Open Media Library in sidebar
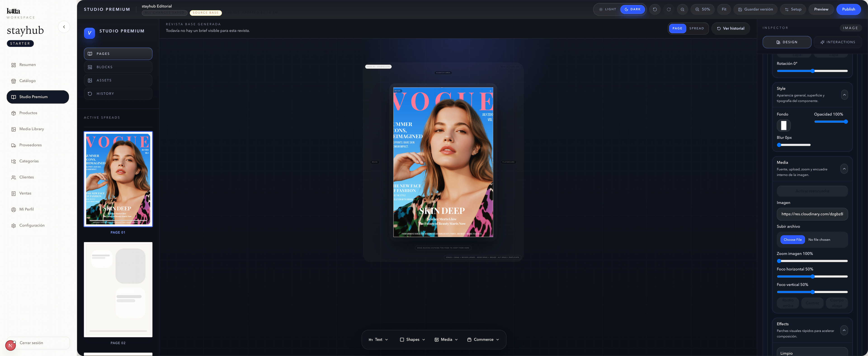 [x=31, y=129]
